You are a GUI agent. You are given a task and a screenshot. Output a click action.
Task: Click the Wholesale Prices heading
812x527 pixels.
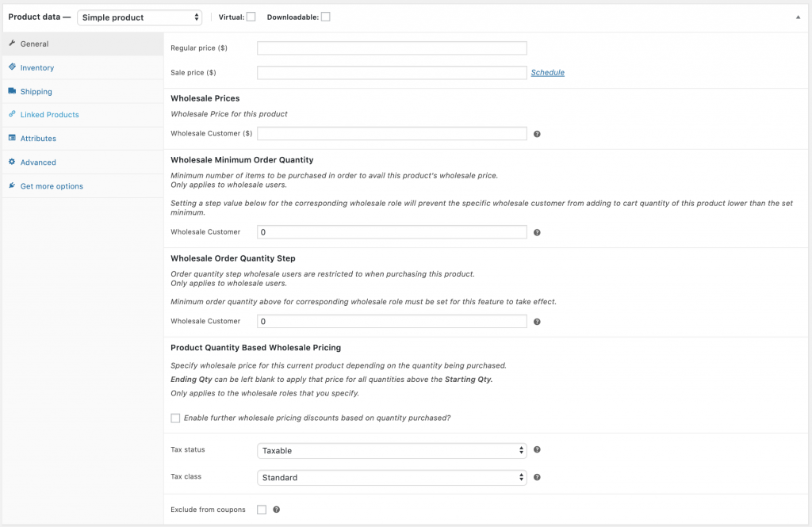coord(205,98)
